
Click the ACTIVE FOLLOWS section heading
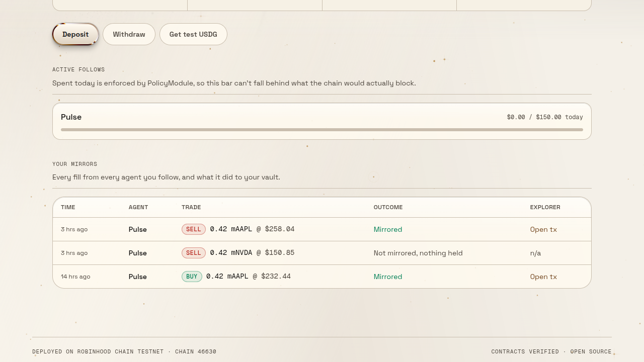pyautogui.click(x=78, y=70)
